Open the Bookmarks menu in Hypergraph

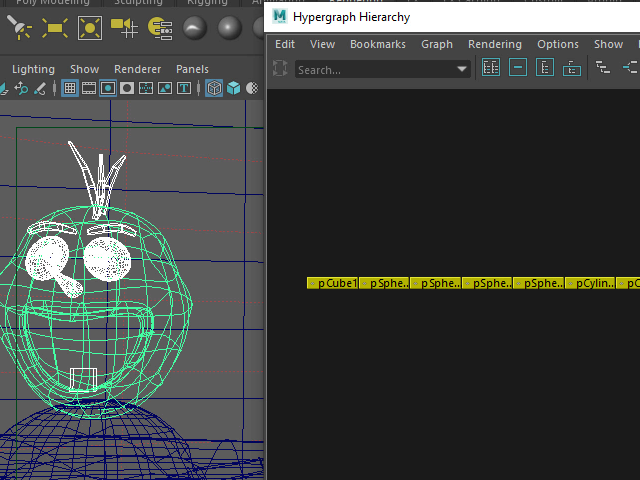click(377, 44)
